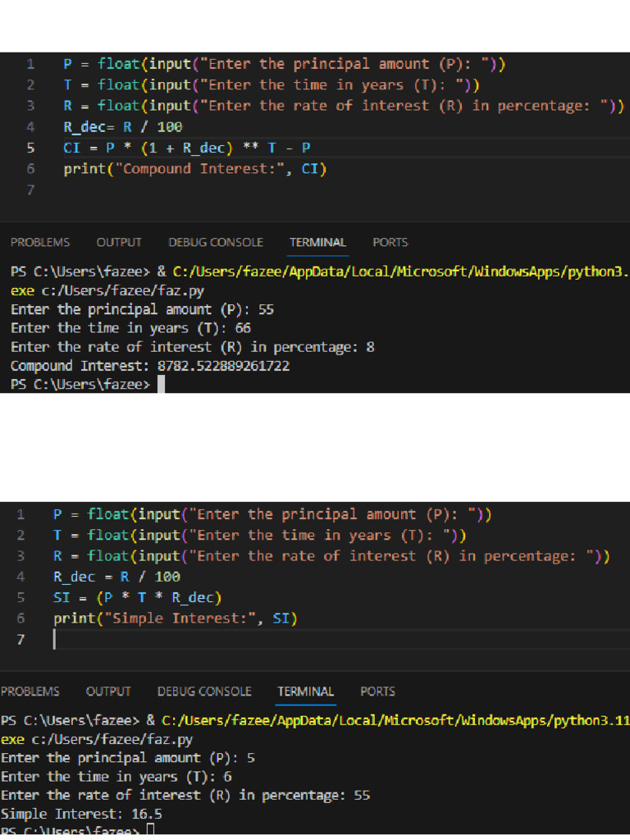Select TERMINAL tab in the lower panel

(x=306, y=692)
